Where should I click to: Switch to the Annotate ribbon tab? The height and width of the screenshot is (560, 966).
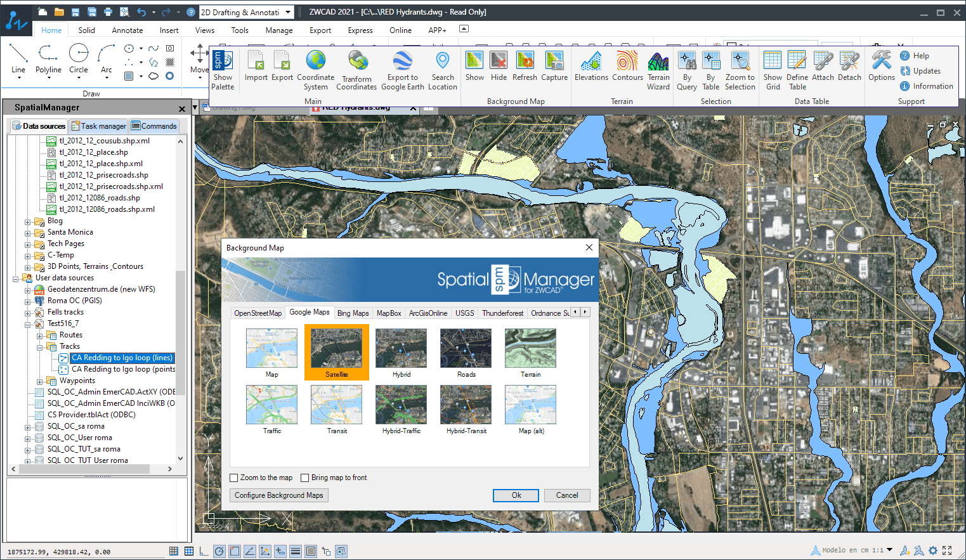pyautogui.click(x=127, y=30)
